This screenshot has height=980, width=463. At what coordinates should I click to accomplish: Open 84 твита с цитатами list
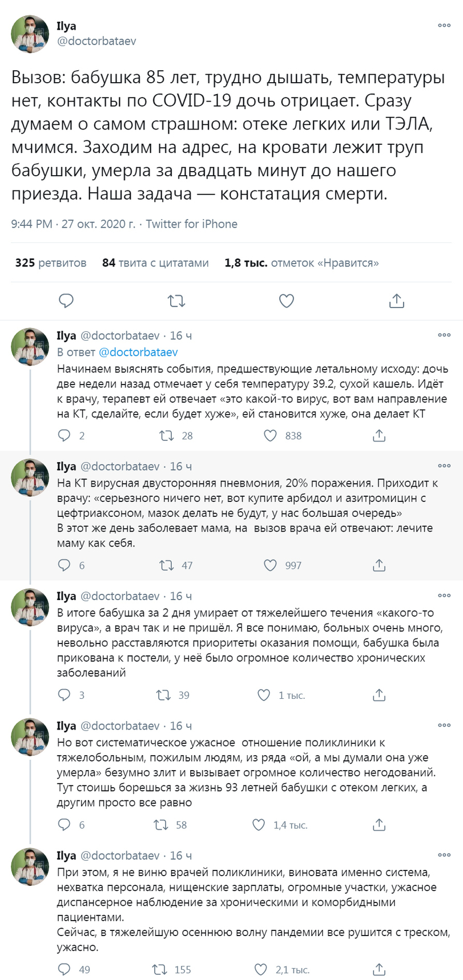click(x=155, y=263)
